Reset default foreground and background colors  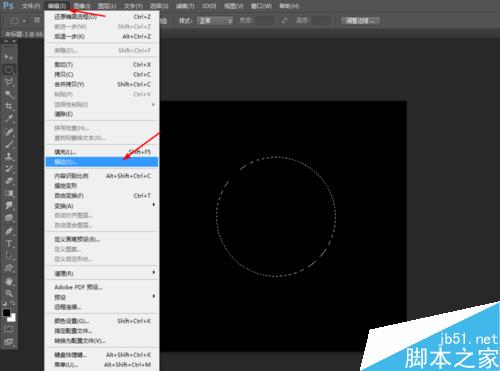click(4, 304)
